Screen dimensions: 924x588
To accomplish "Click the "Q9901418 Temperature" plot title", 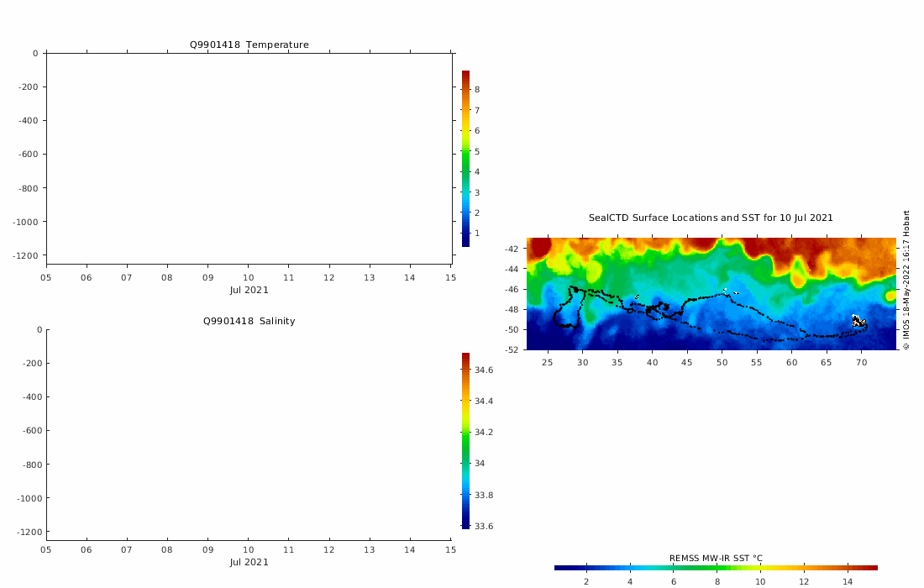I will 249,45.
